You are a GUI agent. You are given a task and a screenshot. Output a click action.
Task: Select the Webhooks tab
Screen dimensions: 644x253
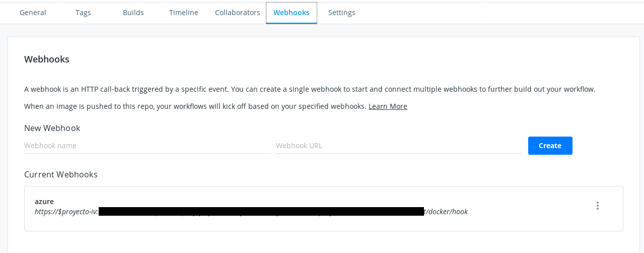click(x=292, y=13)
